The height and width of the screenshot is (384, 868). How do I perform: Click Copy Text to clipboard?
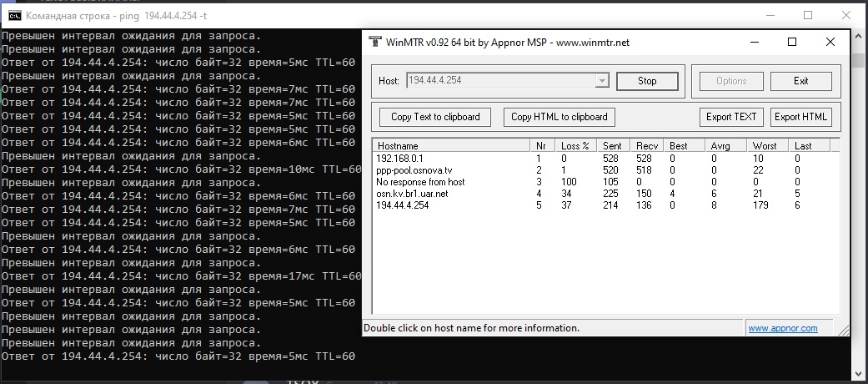click(435, 117)
